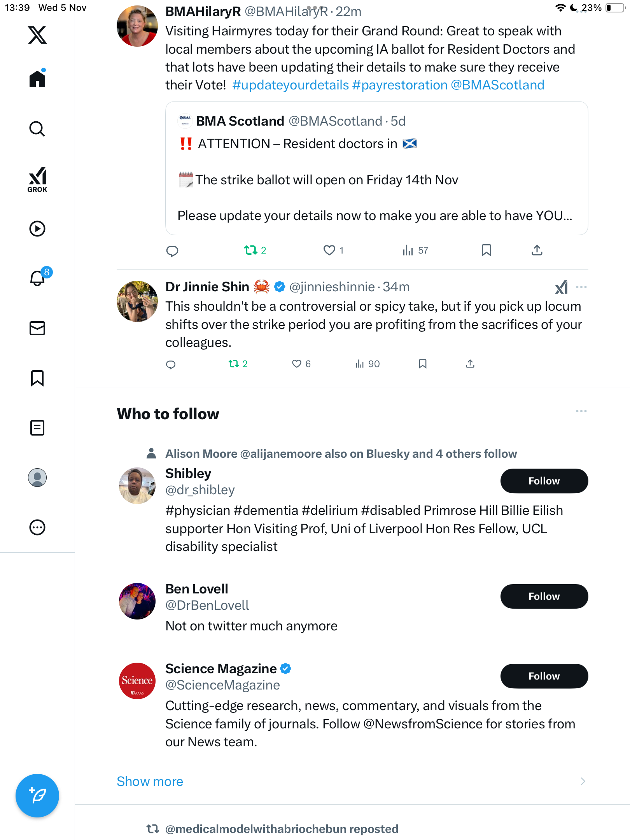
Task: Open the #payrestoration hashtag link
Action: click(400, 85)
